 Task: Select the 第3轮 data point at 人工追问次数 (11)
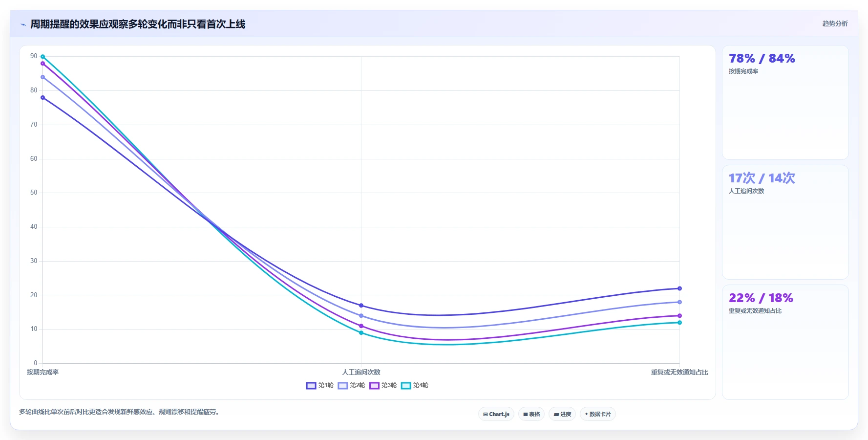pyautogui.click(x=361, y=326)
